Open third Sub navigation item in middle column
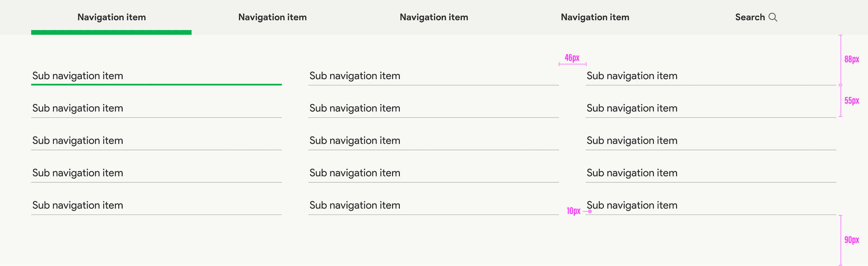 coord(355,140)
